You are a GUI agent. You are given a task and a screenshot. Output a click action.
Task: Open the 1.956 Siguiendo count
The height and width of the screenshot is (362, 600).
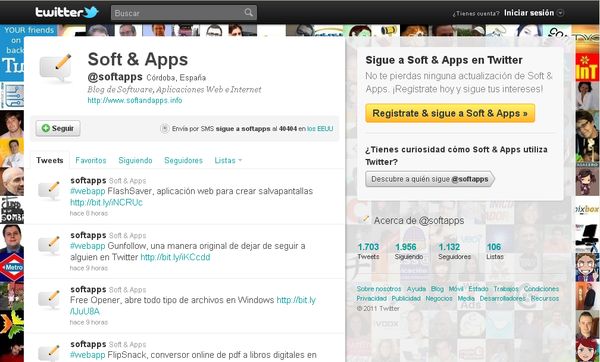[409, 251]
